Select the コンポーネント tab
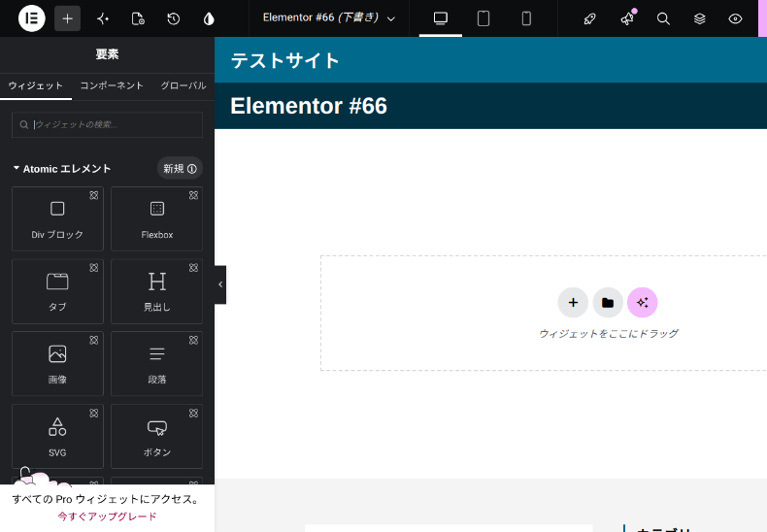Screen dimensions: 767x532 tap(112, 86)
